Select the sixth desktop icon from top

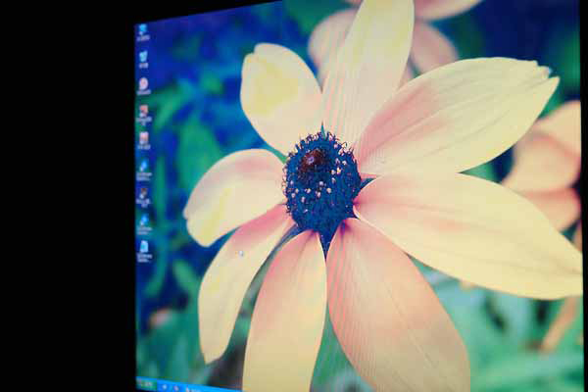coord(144,166)
